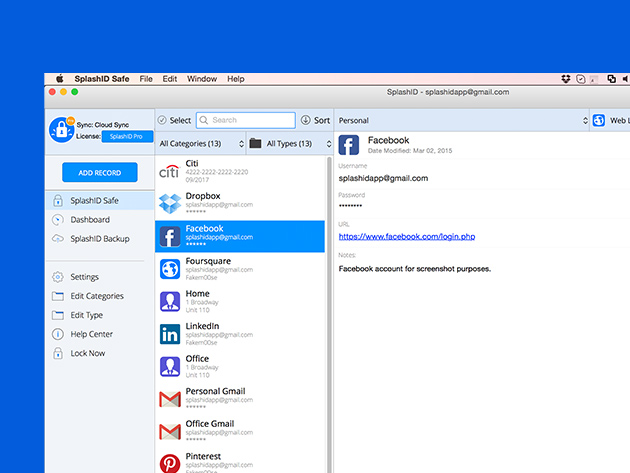Image resolution: width=630 pixels, height=473 pixels.
Task: Click the Pinterest record logo icon
Action: point(170,463)
